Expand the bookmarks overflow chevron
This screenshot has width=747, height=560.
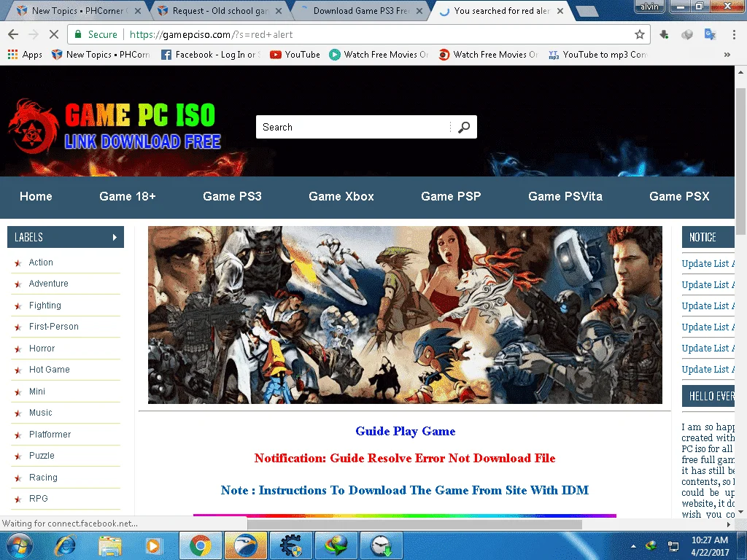coord(727,54)
